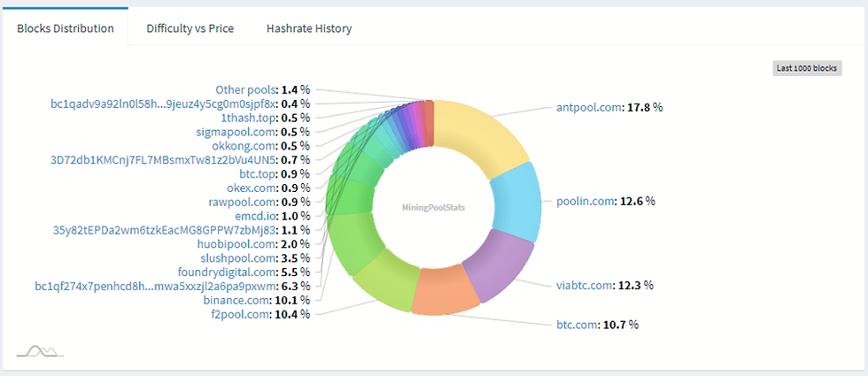
Task: Click the 12.6 % poolin value
Action: pos(637,201)
